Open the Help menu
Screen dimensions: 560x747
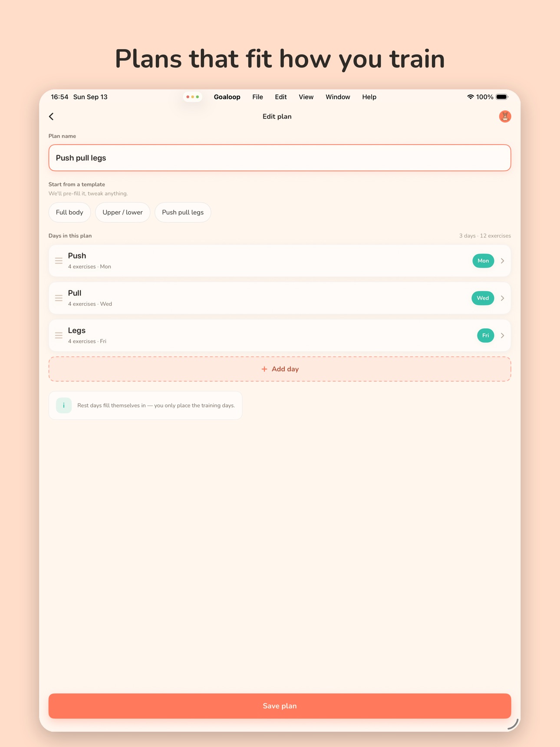tap(369, 97)
